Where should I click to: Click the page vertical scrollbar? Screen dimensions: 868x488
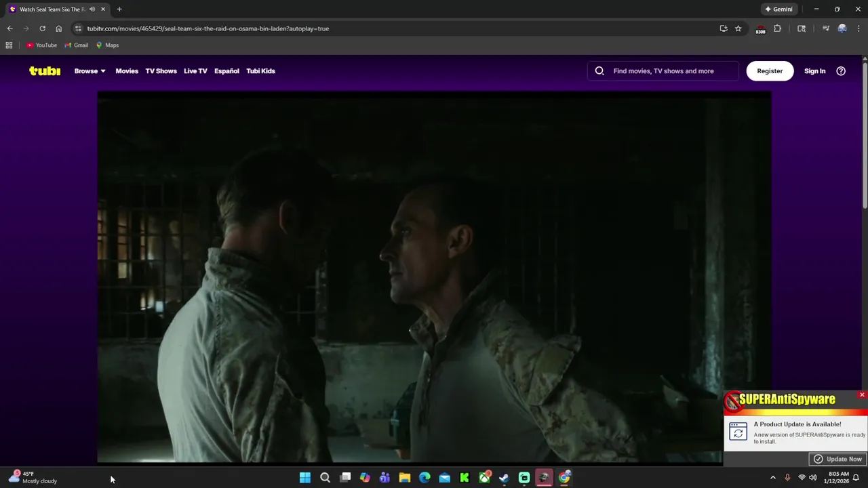[x=865, y=136]
